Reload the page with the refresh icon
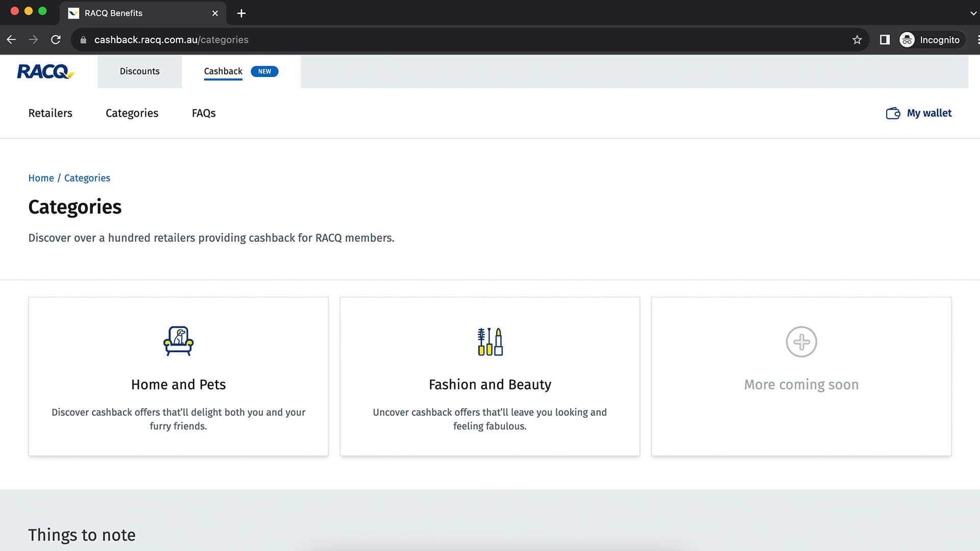The image size is (980, 551). [x=56, y=40]
